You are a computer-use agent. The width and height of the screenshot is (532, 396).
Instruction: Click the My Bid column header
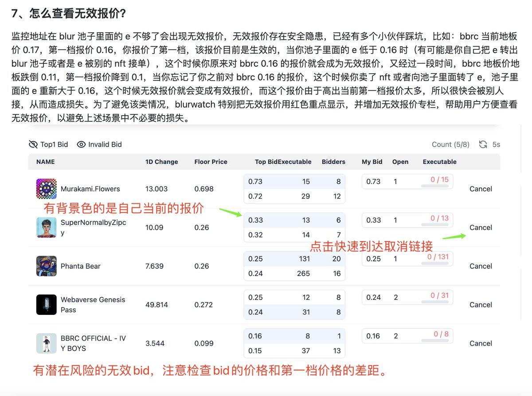372,162
